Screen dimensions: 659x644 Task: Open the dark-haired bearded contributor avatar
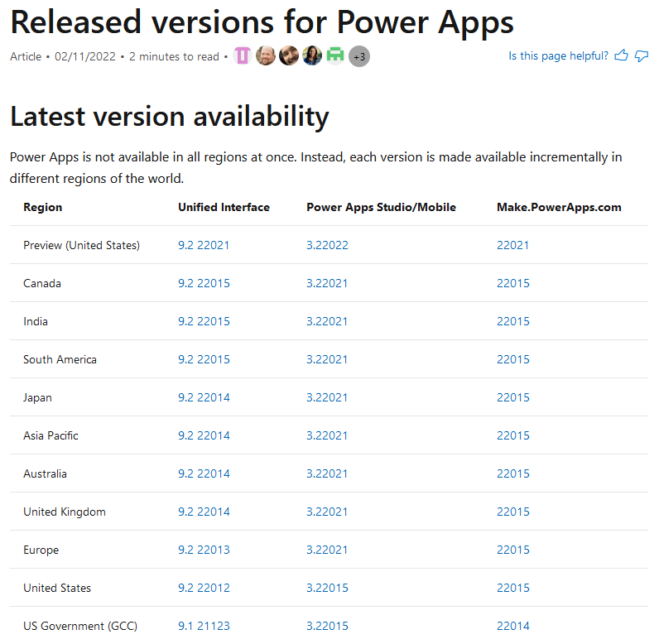click(289, 55)
